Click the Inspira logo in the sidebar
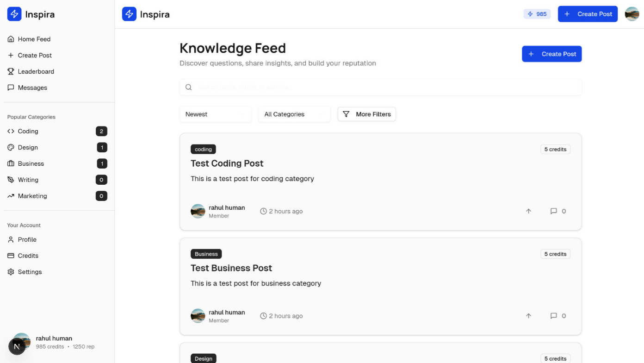 [x=31, y=14]
